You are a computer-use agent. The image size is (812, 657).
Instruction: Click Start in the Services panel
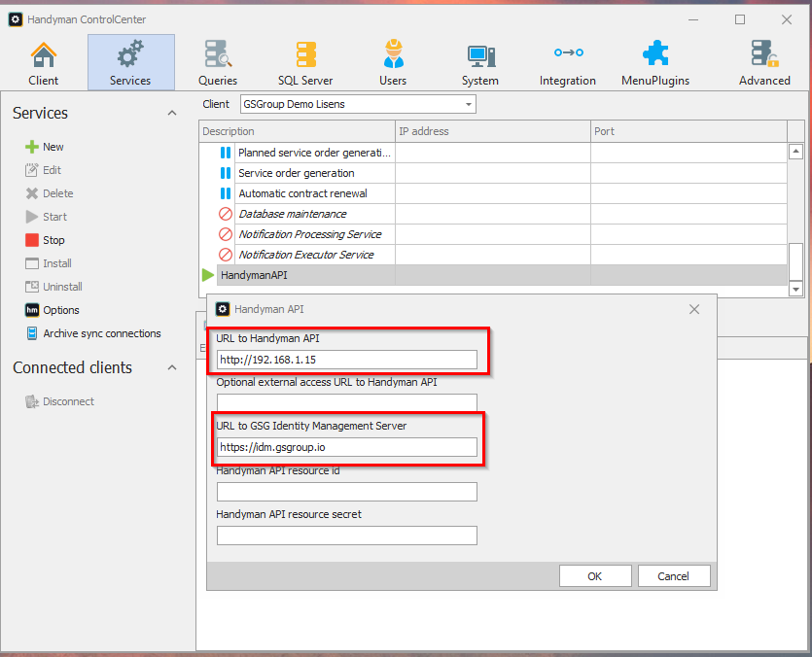pyautogui.click(x=47, y=217)
